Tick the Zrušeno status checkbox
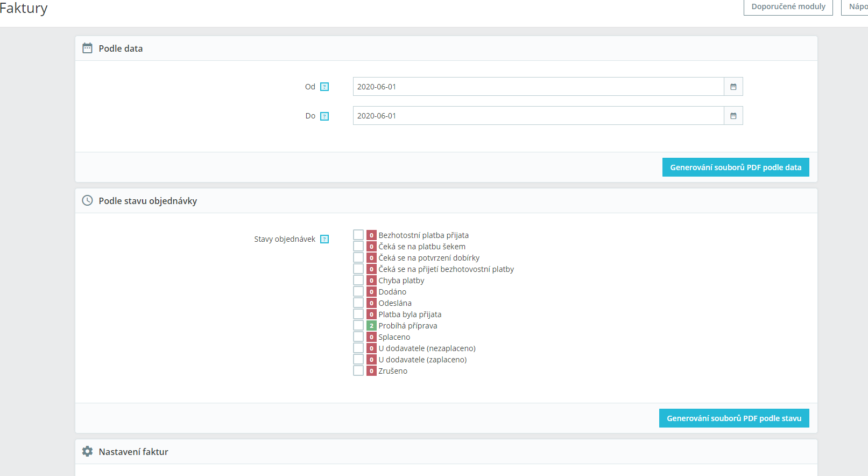Viewport: 868px width, 476px height. [x=358, y=370]
